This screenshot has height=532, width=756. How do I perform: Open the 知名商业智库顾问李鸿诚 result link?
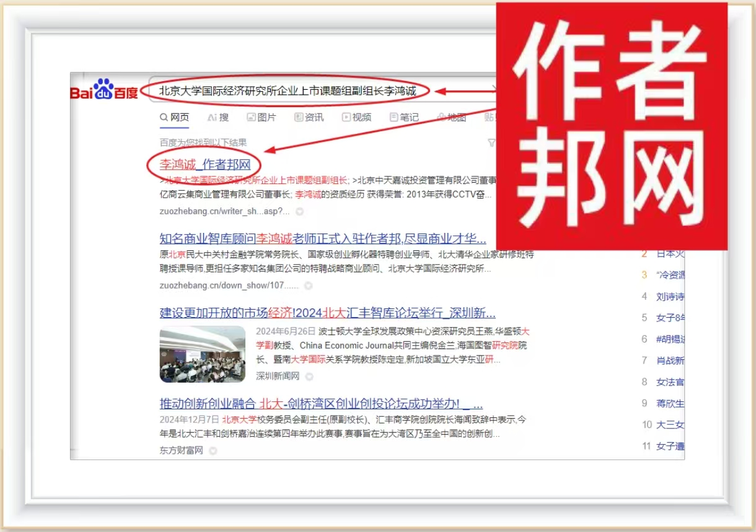[322, 239]
